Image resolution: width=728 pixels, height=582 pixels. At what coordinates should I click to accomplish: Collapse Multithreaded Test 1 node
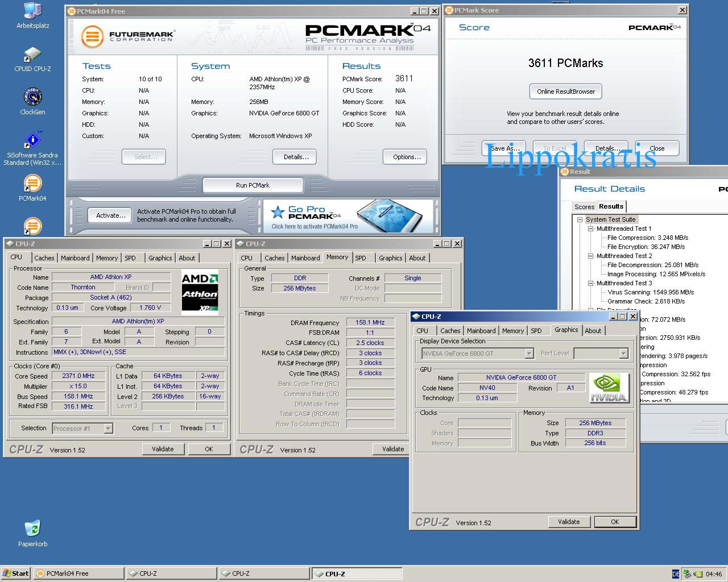pyautogui.click(x=591, y=228)
